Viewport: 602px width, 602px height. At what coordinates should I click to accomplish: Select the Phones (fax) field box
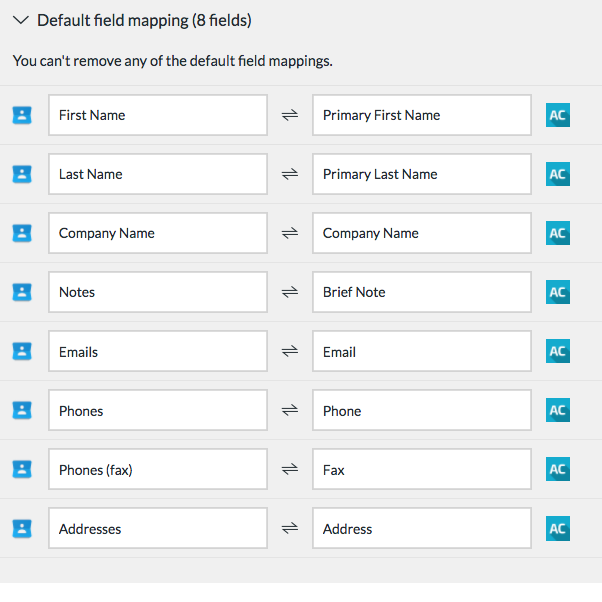tap(158, 469)
